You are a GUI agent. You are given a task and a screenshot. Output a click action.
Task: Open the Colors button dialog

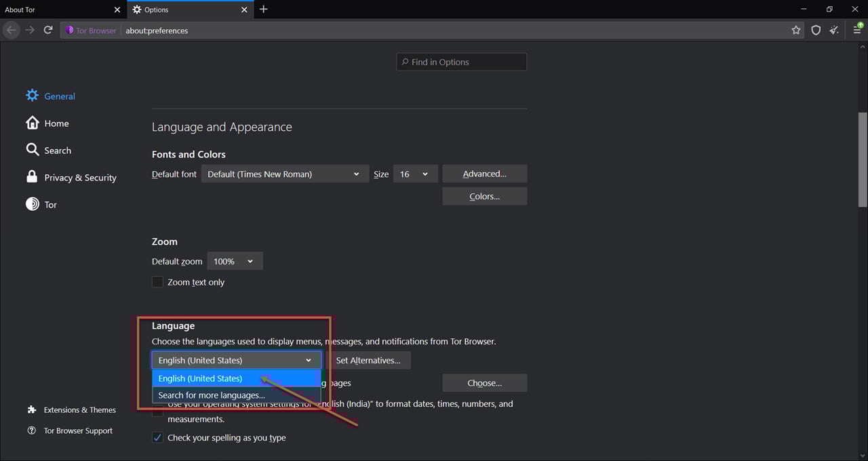pos(484,196)
